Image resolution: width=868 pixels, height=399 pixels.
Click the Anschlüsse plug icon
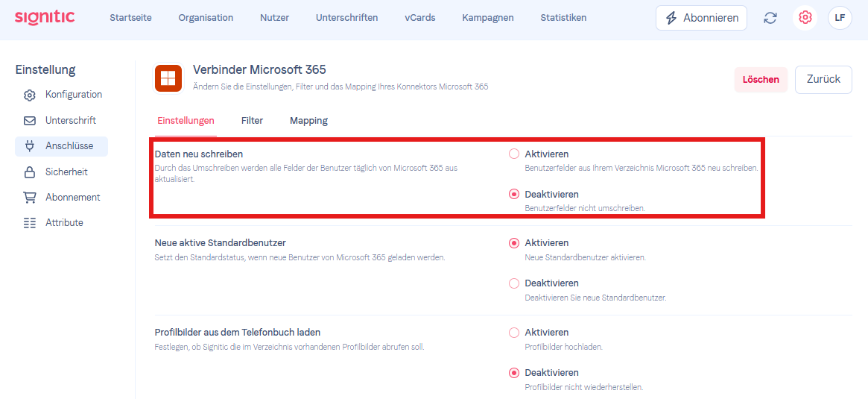29,146
